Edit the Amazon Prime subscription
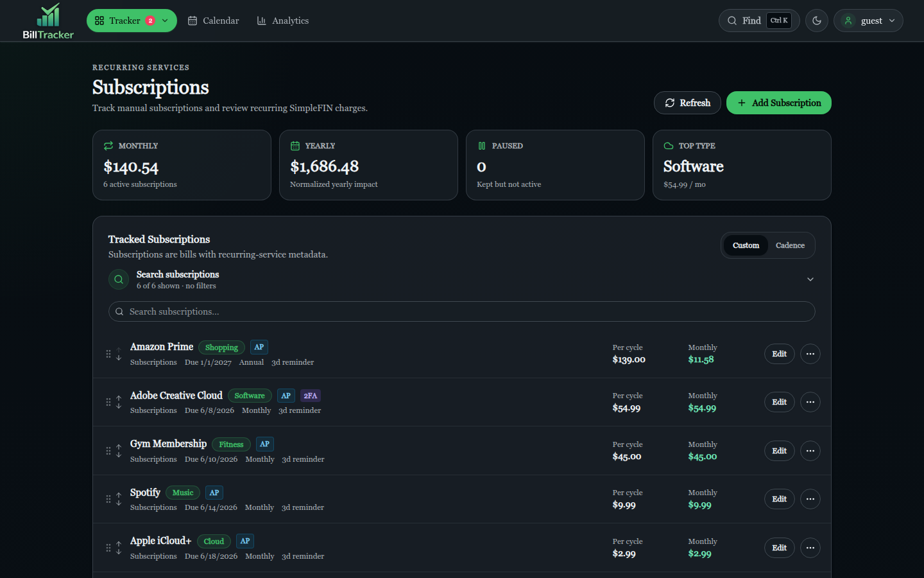Viewport: 924px width, 578px height. (780, 354)
